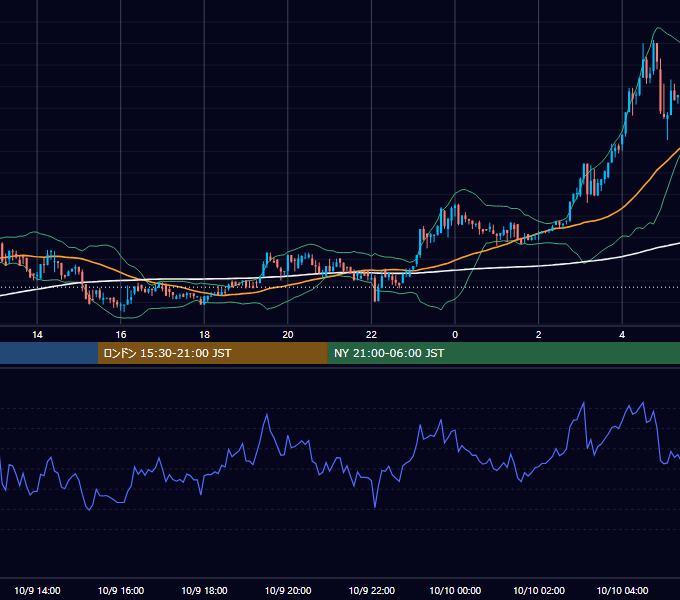Click the hour label 14 on the time axis
This screenshot has height=600, width=680.
click(x=37, y=335)
